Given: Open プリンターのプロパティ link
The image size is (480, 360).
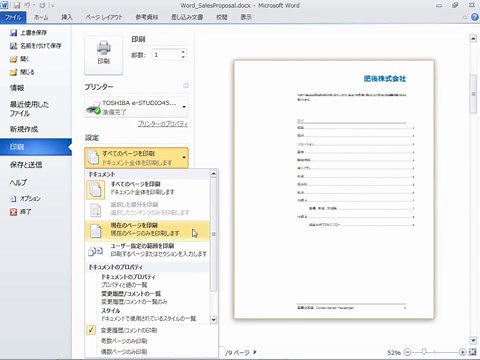Looking at the screenshot, I should 163,124.
